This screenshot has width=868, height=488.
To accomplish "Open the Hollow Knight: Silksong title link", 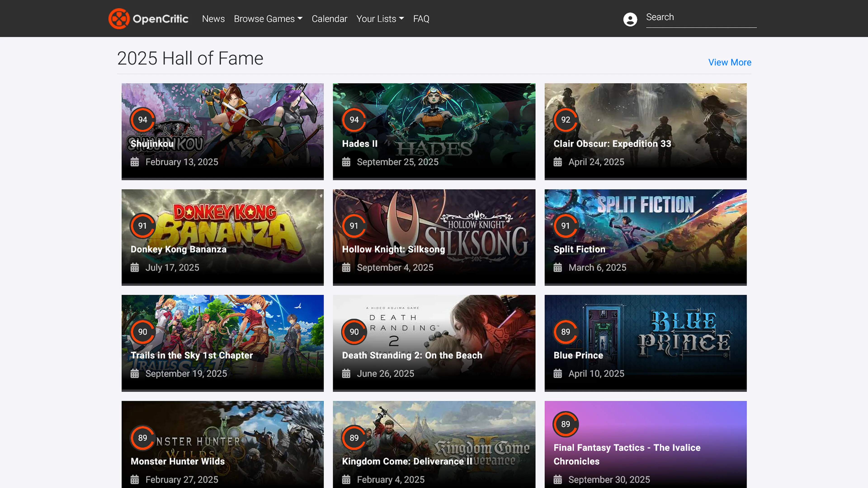I will tap(393, 249).
